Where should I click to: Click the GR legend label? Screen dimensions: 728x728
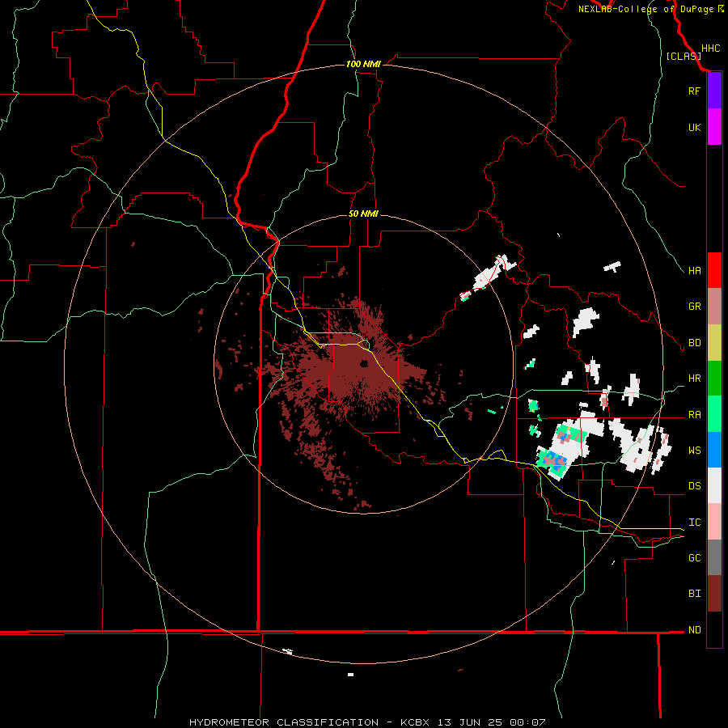tap(694, 307)
